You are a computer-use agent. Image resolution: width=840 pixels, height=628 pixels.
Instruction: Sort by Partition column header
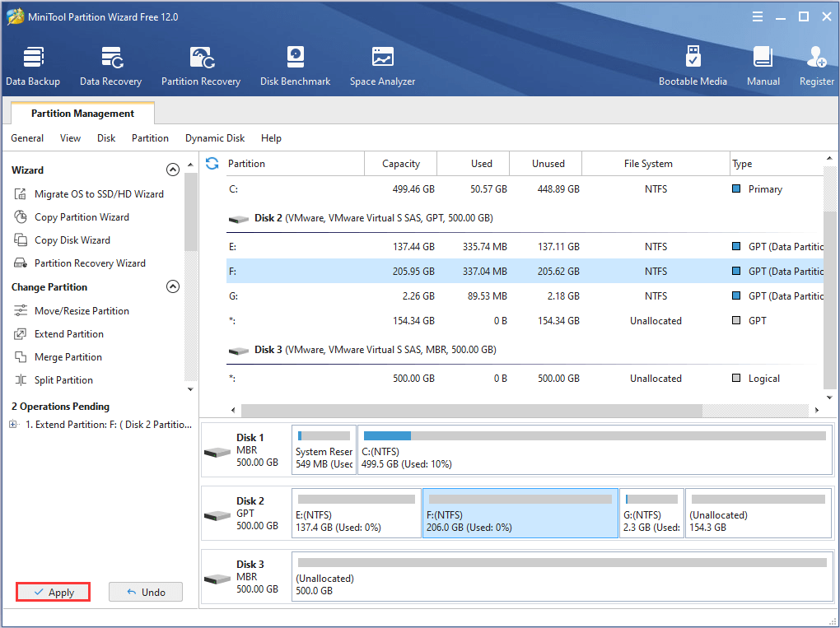click(295, 163)
